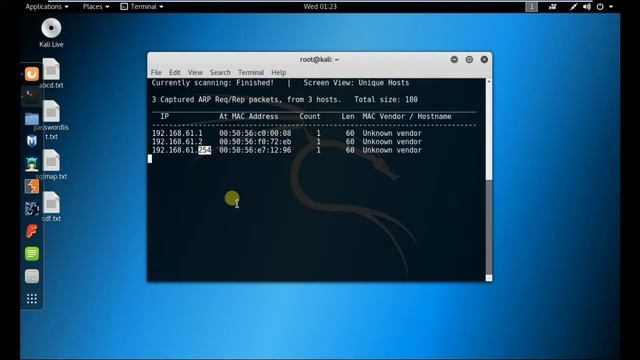
Task: Close the root@kali terminal window
Action: (x=484, y=60)
